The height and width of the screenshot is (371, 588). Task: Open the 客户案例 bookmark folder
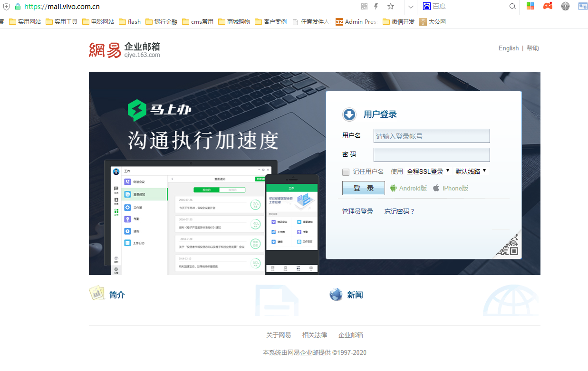tap(271, 21)
